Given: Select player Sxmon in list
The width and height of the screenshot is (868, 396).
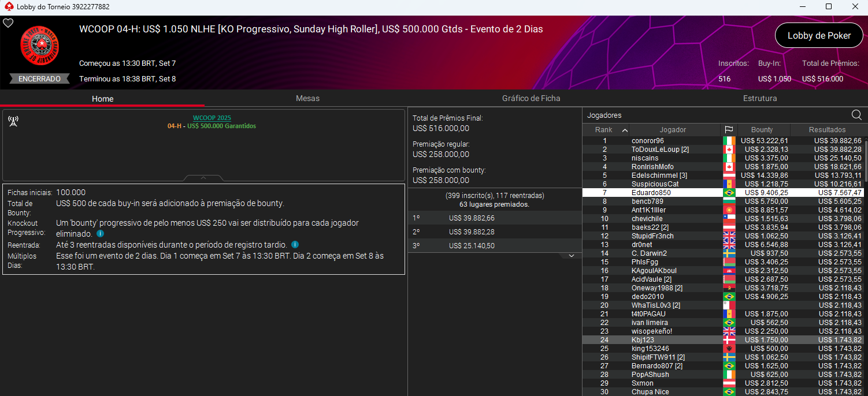Looking at the screenshot, I should click(722, 383).
